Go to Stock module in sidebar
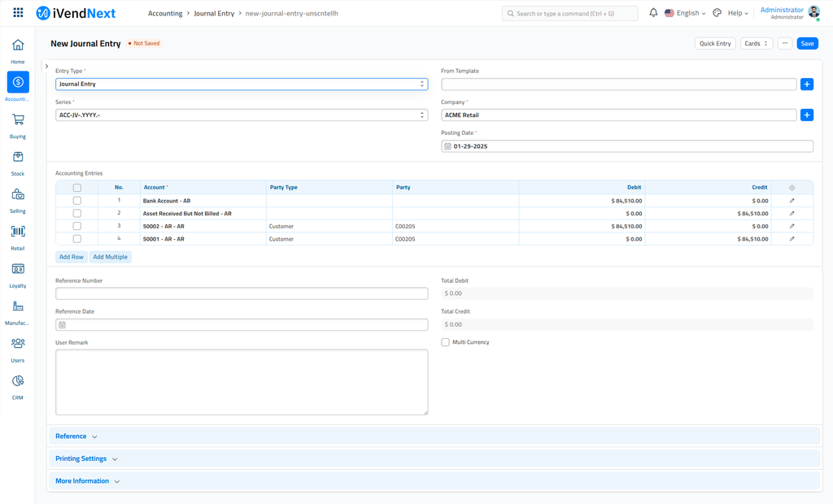833x504 pixels. tap(18, 158)
